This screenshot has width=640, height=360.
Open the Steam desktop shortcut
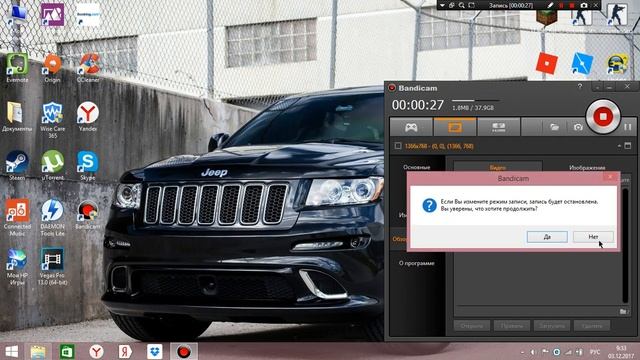point(17,165)
